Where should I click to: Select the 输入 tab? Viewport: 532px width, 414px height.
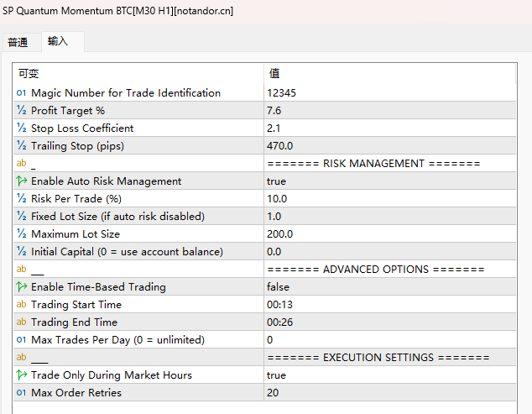coord(58,41)
